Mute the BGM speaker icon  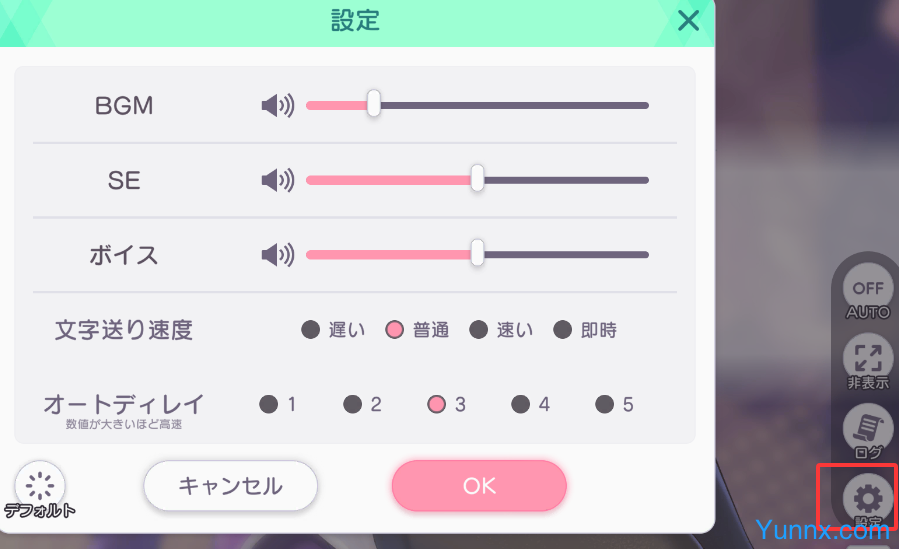(x=277, y=105)
